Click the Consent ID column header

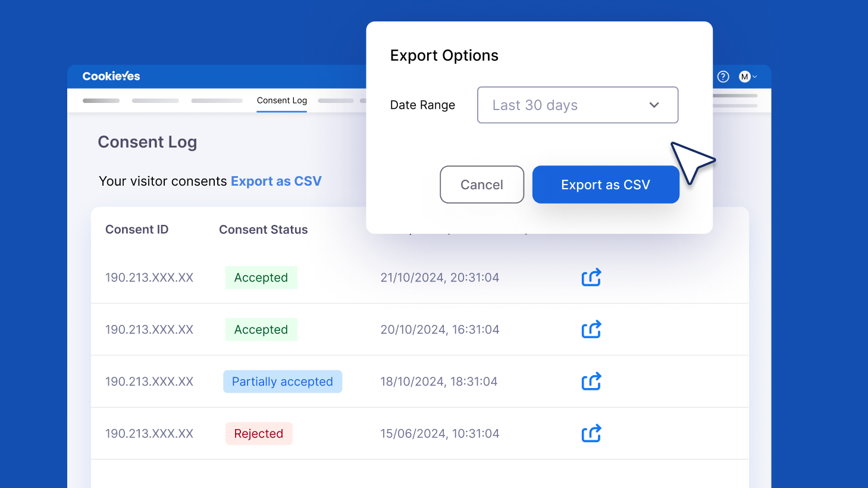coord(137,229)
